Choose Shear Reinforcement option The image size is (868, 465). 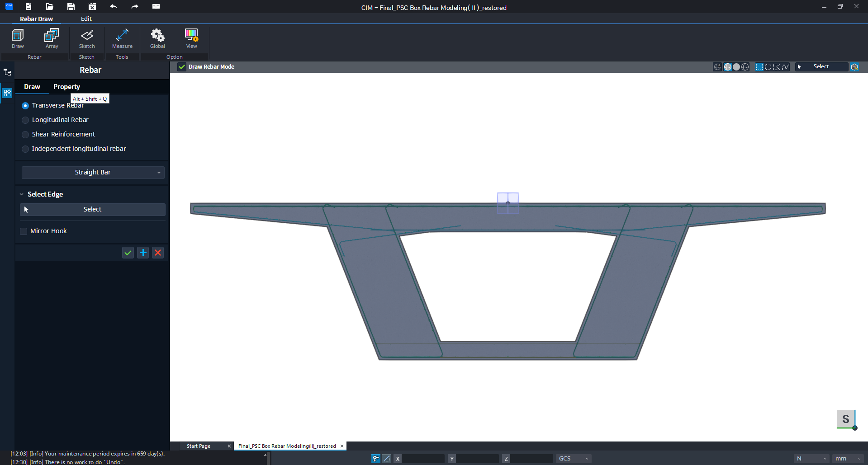(x=25, y=135)
